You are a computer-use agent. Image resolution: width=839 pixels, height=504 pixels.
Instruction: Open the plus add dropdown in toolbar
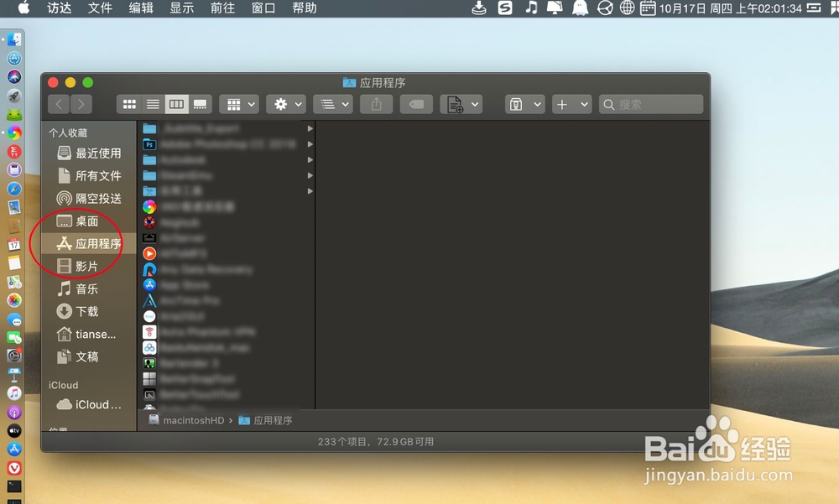572,104
